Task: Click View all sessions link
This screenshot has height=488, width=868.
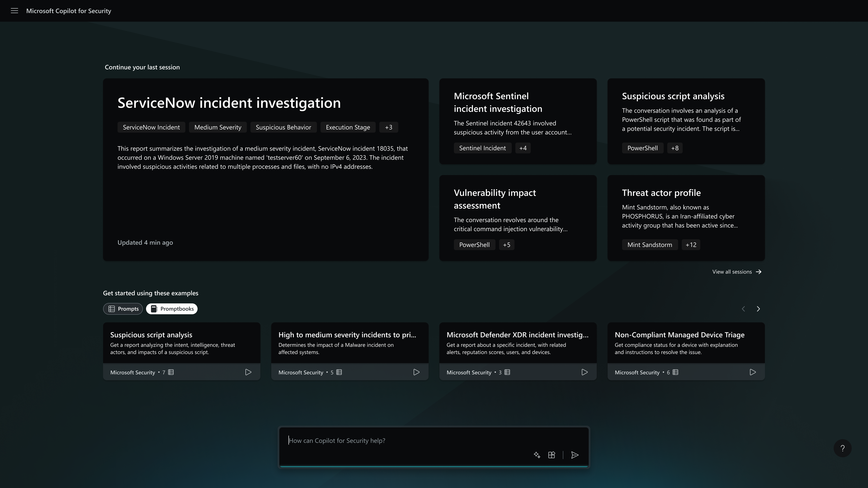Action: pos(737,272)
